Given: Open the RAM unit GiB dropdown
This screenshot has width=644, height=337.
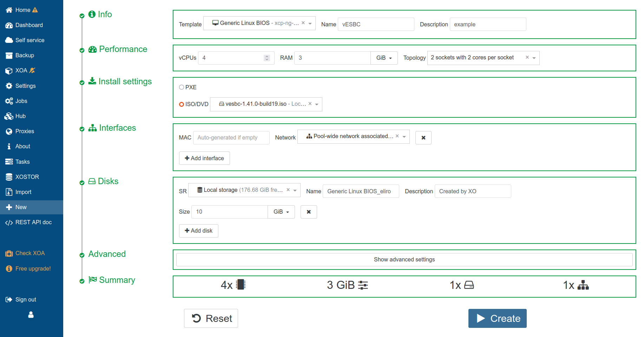Looking at the screenshot, I should click(384, 58).
